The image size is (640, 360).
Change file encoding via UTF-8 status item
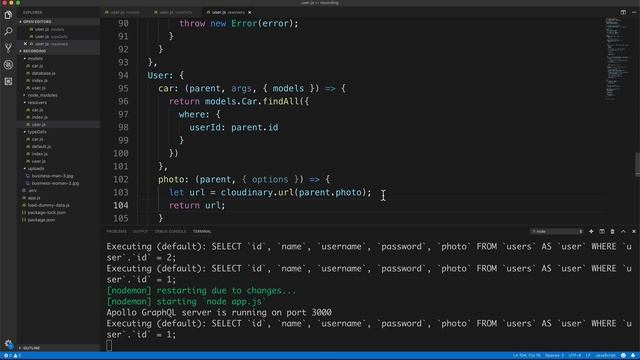point(575,356)
